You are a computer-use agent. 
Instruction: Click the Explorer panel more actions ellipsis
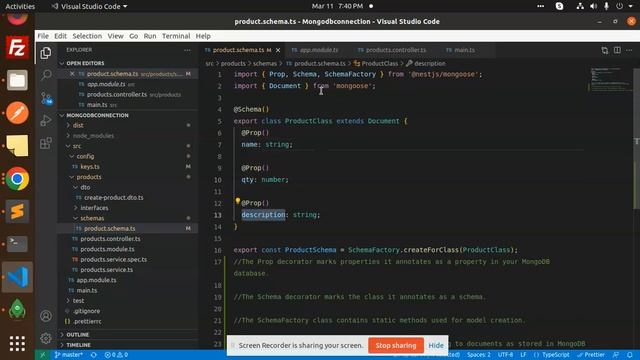pos(187,50)
